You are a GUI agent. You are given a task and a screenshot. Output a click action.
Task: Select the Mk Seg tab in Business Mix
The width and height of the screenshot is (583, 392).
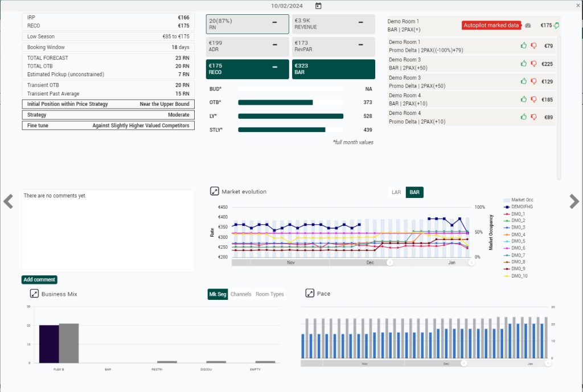click(x=217, y=294)
